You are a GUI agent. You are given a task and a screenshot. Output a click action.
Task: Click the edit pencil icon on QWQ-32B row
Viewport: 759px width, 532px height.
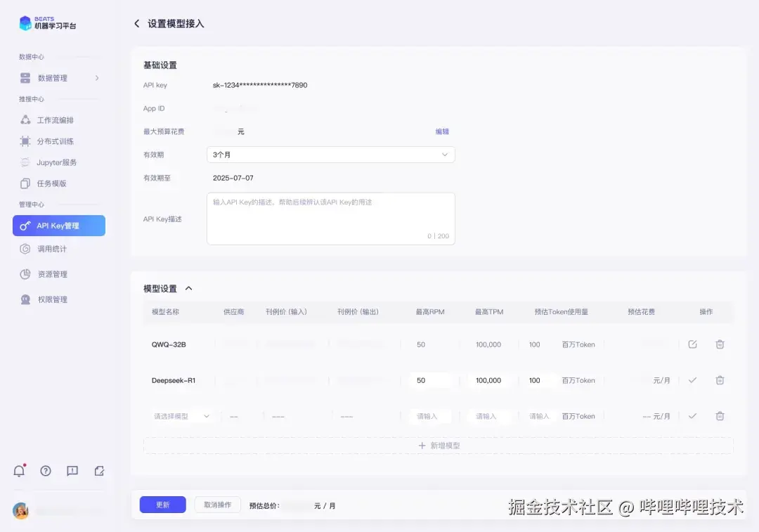pos(693,344)
